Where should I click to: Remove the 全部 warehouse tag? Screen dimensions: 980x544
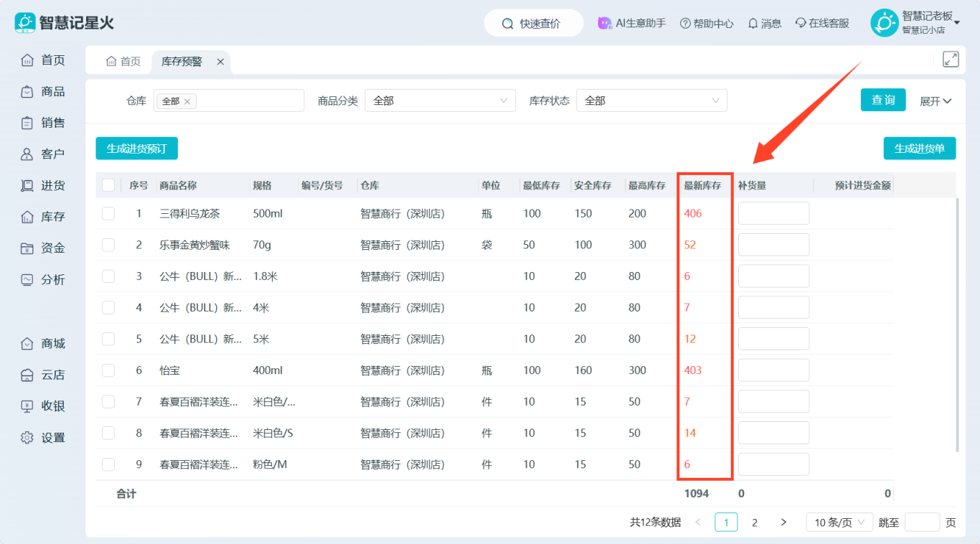click(187, 101)
